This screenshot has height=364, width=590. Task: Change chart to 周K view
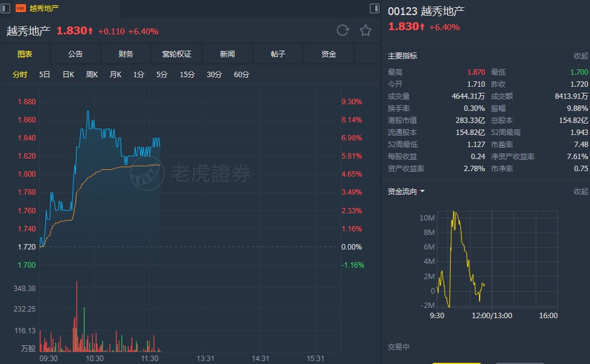coord(92,75)
